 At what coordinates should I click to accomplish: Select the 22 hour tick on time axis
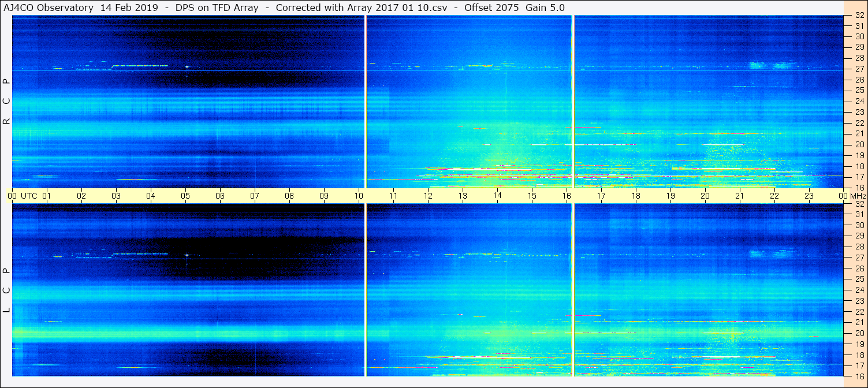click(774, 196)
